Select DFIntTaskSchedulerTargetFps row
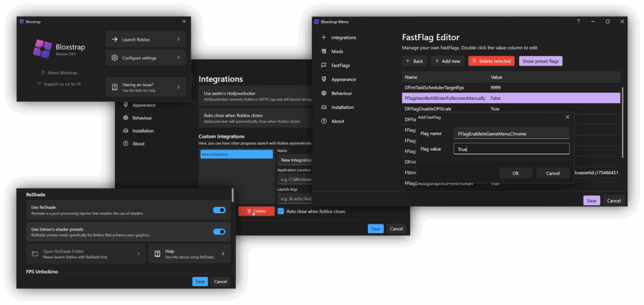Image resolution: width=644 pixels, height=305 pixels. pyautogui.click(x=511, y=87)
